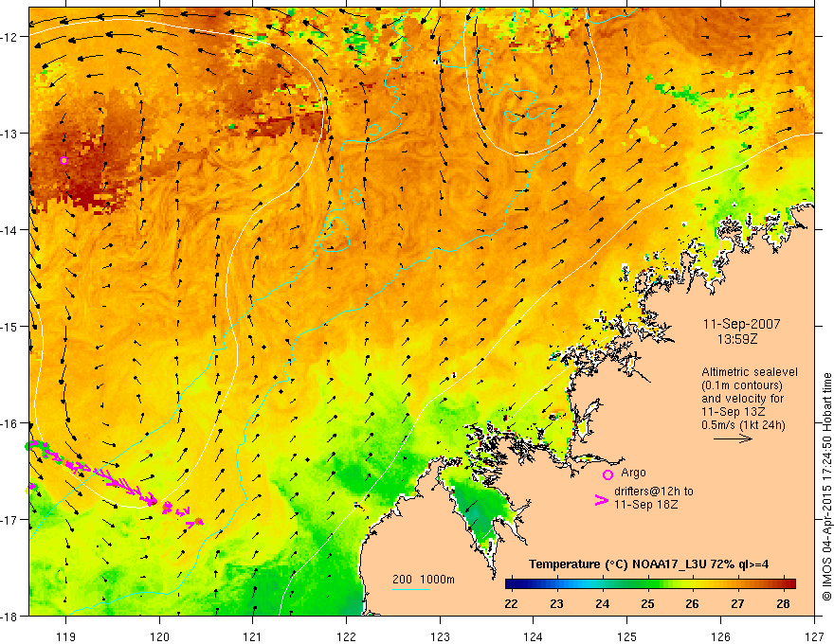Click the longitude axis label 126
The image size is (834, 644).
click(x=720, y=636)
